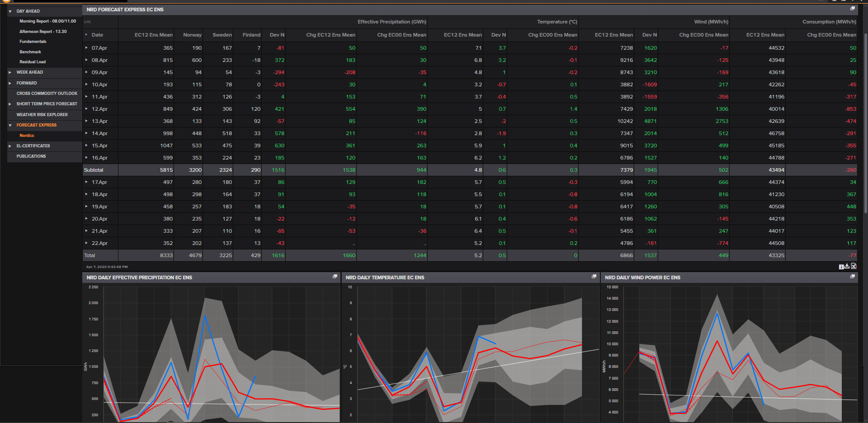
Task: Expand the WEEK AHEAD menu section
Action: (x=10, y=72)
